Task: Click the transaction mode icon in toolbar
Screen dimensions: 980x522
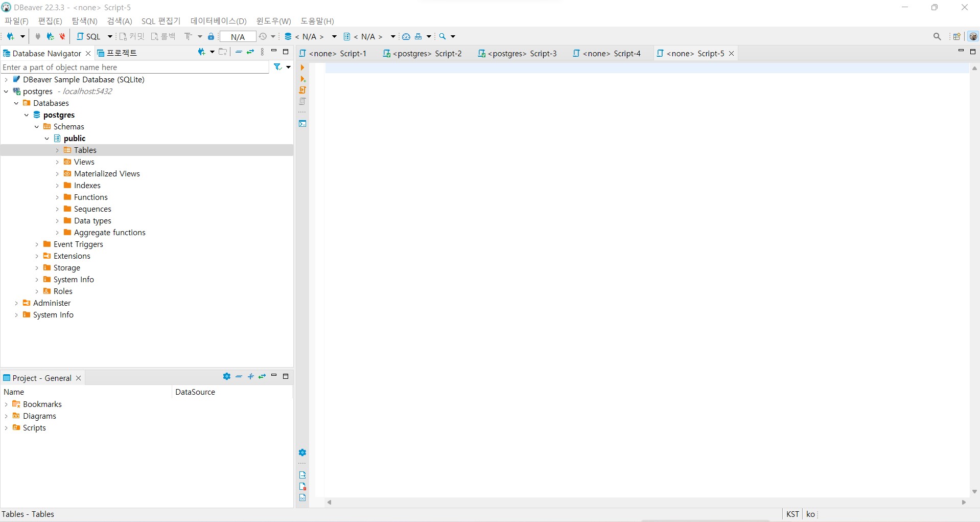Action: point(188,36)
